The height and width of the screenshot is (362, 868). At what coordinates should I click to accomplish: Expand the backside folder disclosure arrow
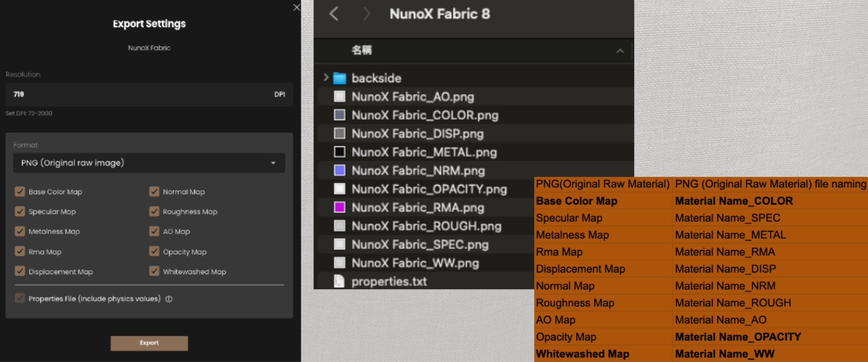coord(326,78)
